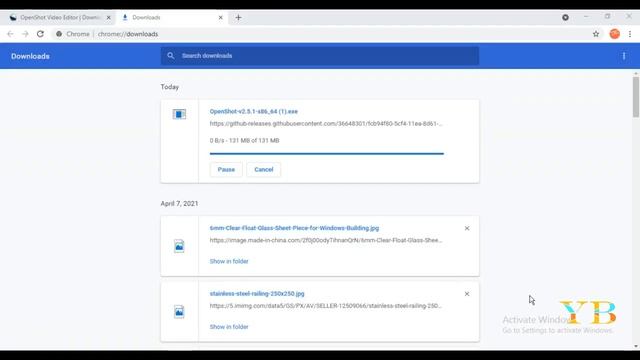Click the Downloads page title

point(30,56)
